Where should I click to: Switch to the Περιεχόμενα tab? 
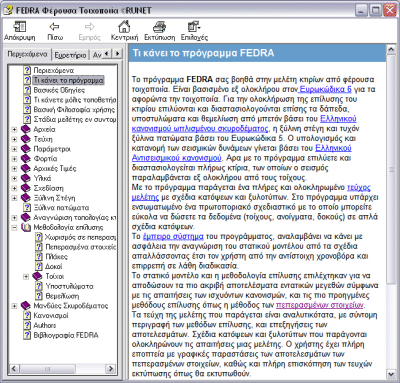point(28,54)
